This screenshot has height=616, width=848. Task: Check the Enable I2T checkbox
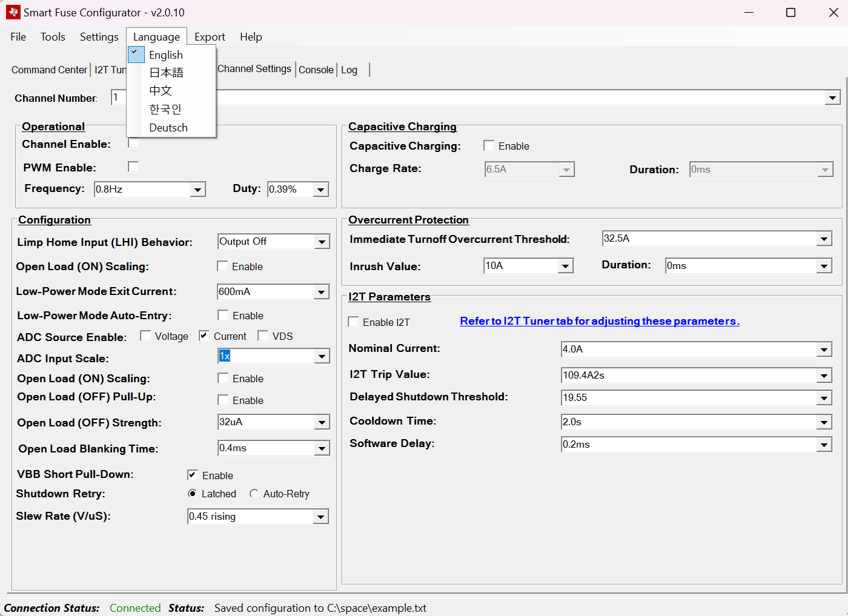pyautogui.click(x=353, y=322)
